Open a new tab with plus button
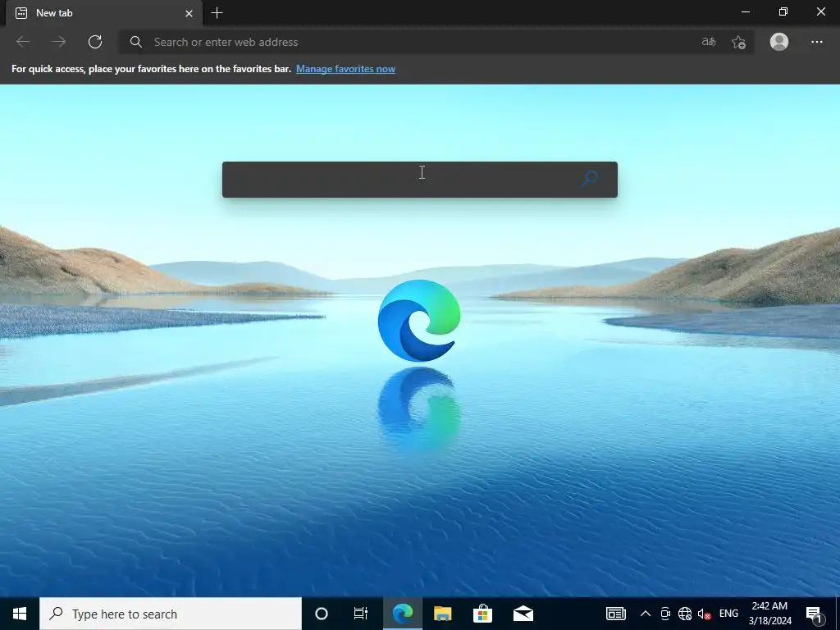 (x=217, y=13)
